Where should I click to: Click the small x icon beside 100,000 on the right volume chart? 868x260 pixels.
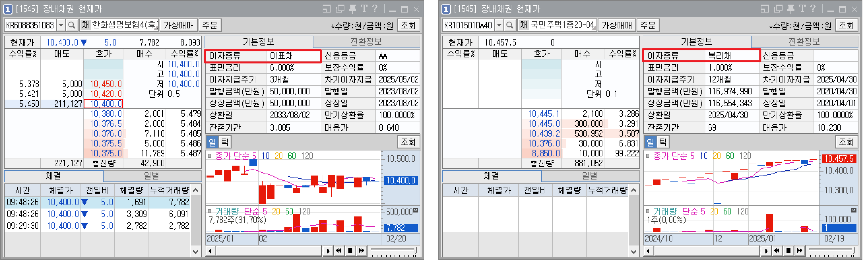(854, 210)
